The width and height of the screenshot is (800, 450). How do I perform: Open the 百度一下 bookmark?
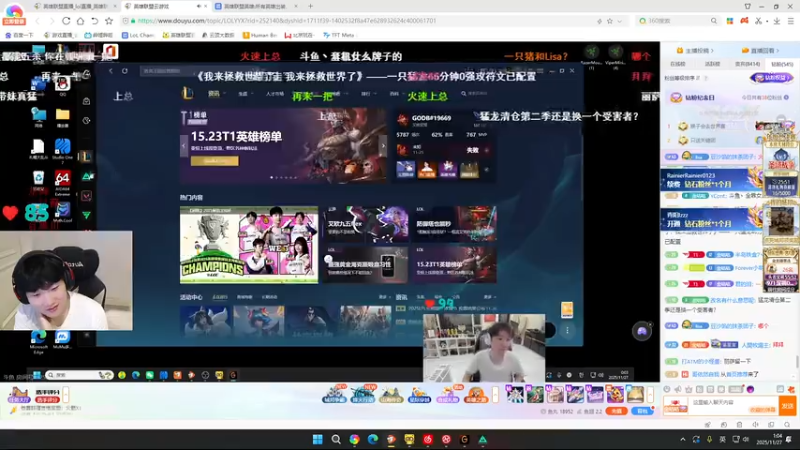click(19, 35)
